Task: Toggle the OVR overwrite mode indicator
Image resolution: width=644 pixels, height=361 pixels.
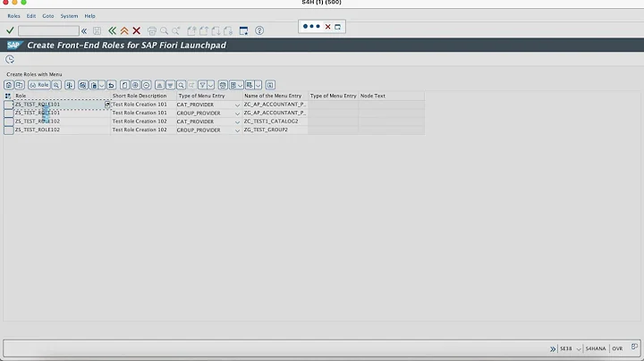Action: (x=617, y=348)
